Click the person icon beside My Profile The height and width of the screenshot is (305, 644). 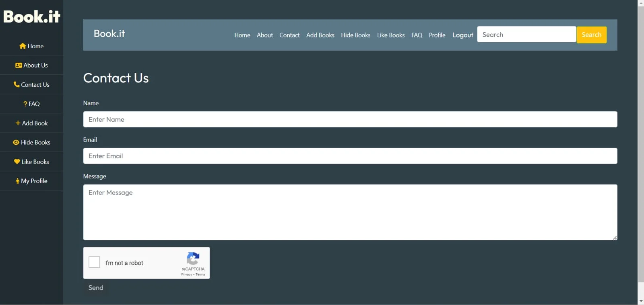coord(17,181)
